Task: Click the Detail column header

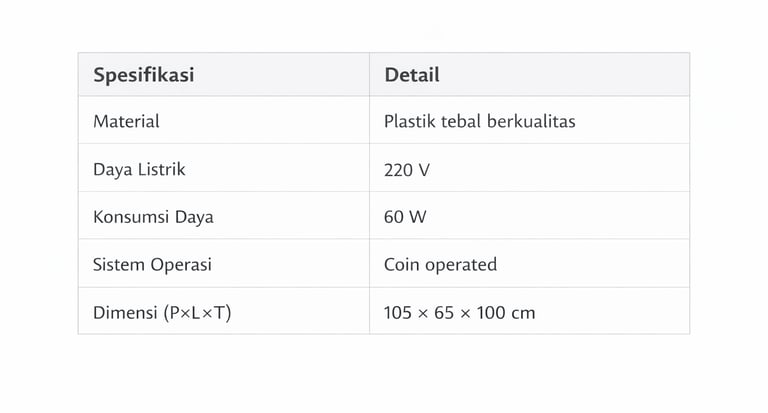Action: pos(412,75)
